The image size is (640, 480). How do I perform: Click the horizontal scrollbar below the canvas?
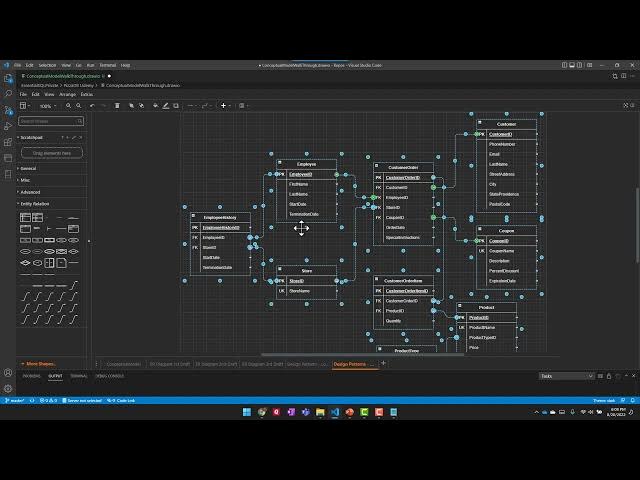362,354
